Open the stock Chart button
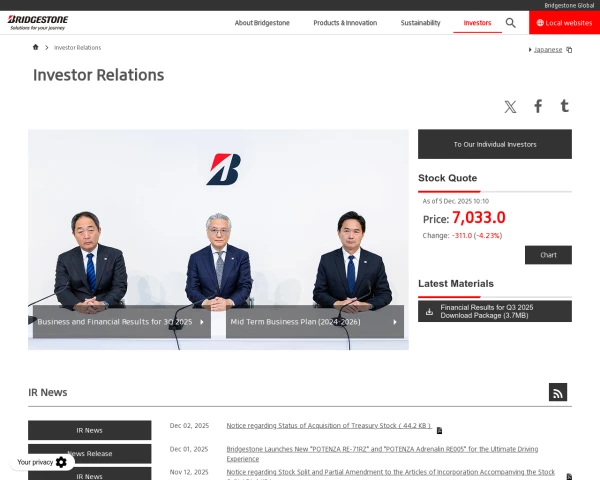The width and height of the screenshot is (600, 480). tap(548, 255)
